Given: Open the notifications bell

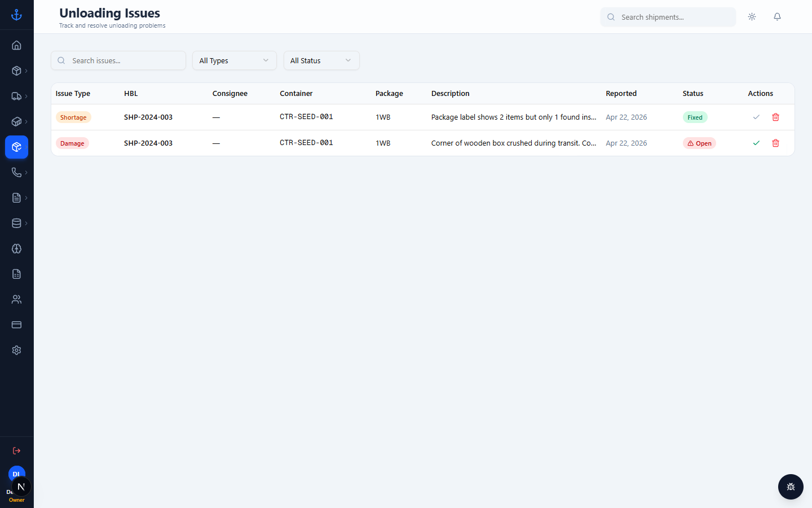Looking at the screenshot, I should (x=777, y=17).
